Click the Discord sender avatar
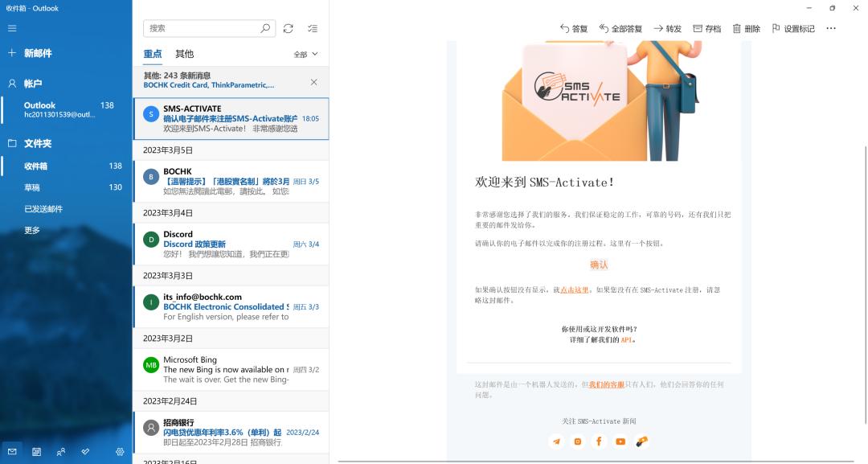 click(151, 240)
